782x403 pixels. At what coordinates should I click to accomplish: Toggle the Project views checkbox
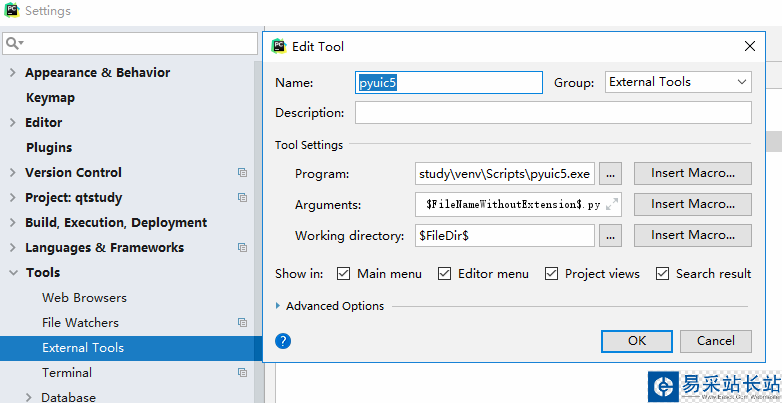551,273
